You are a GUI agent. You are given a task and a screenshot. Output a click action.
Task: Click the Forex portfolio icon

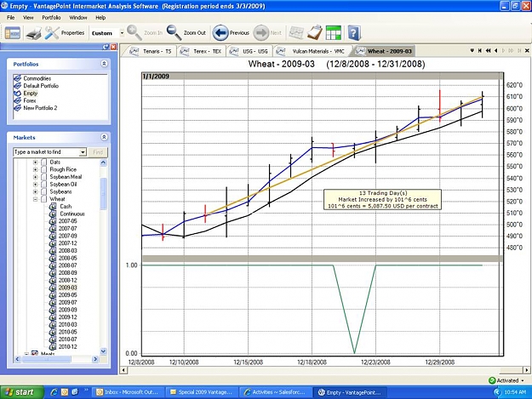pos(17,100)
